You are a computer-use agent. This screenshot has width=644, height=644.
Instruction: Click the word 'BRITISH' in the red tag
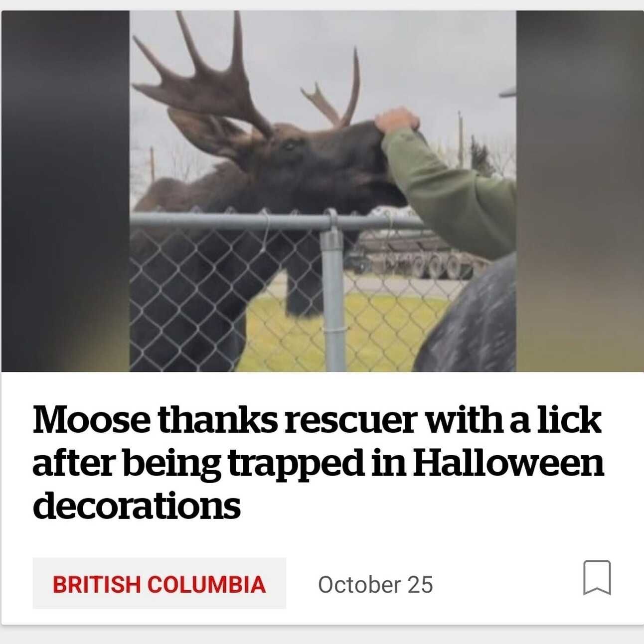click(97, 584)
